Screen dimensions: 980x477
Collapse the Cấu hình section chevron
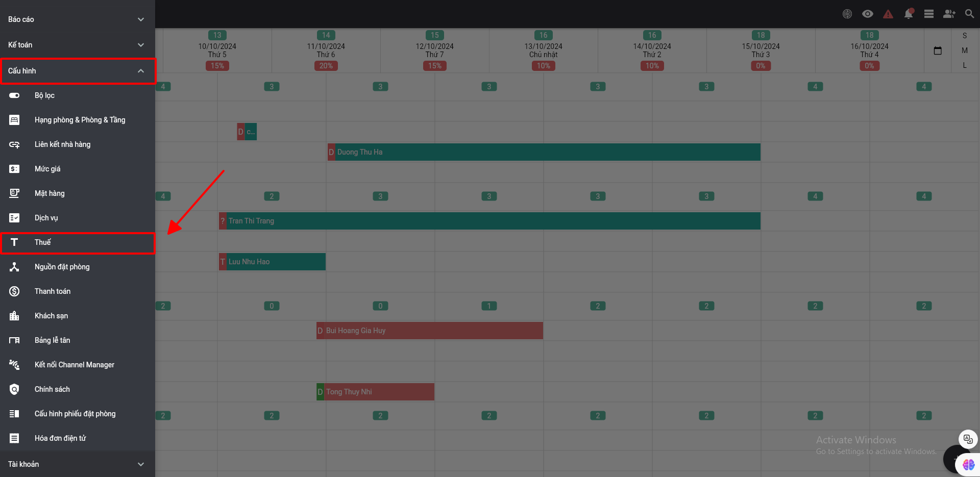tap(141, 71)
